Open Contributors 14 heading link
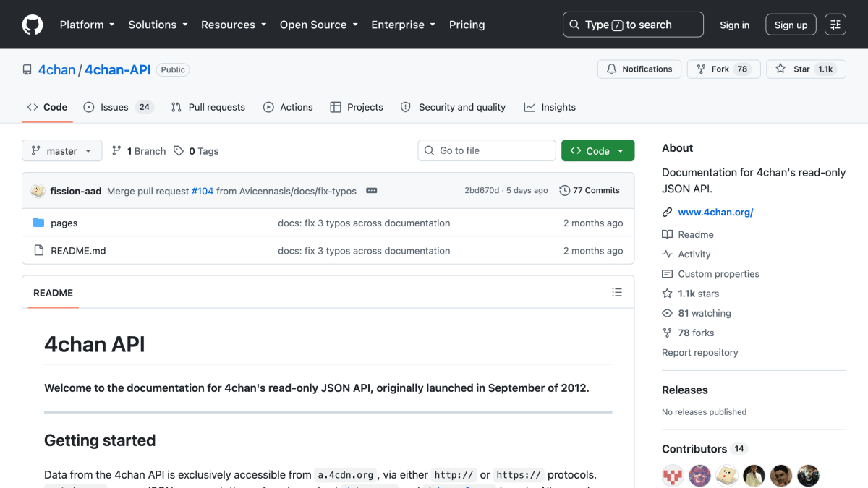This screenshot has width=868, height=488. coord(705,449)
